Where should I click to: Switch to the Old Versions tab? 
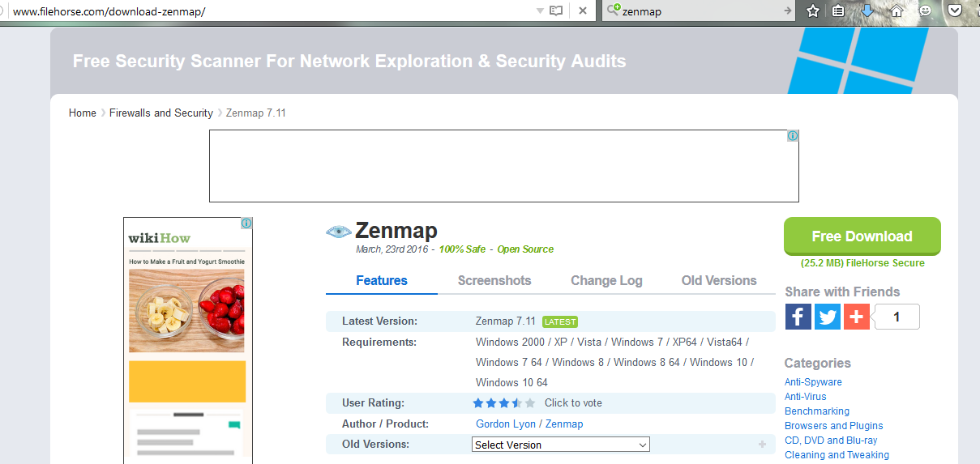pyautogui.click(x=719, y=280)
